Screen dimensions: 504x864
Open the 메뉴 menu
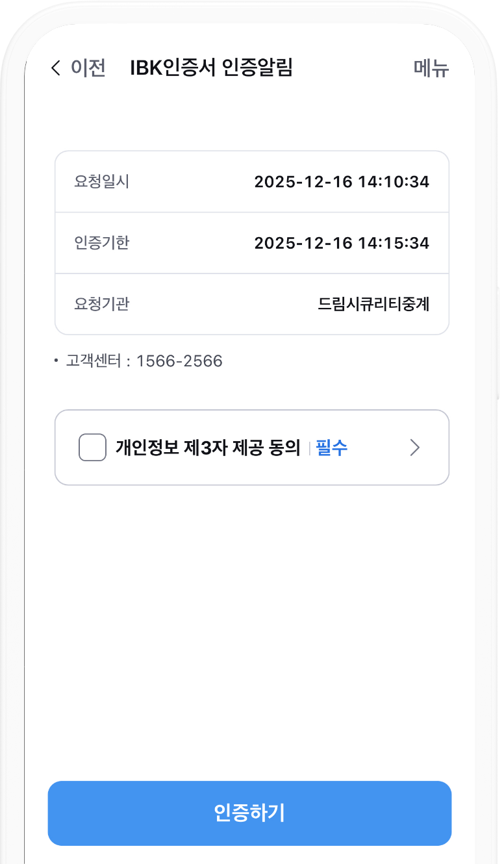[431, 68]
